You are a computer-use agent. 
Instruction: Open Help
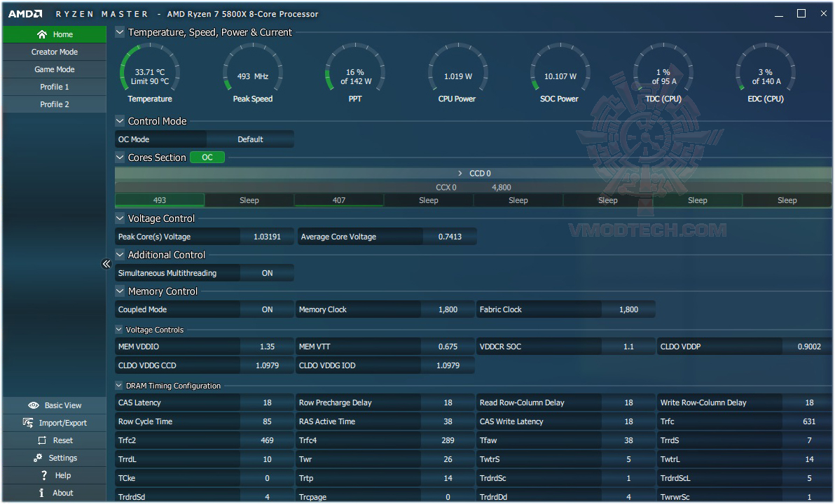point(55,475)
